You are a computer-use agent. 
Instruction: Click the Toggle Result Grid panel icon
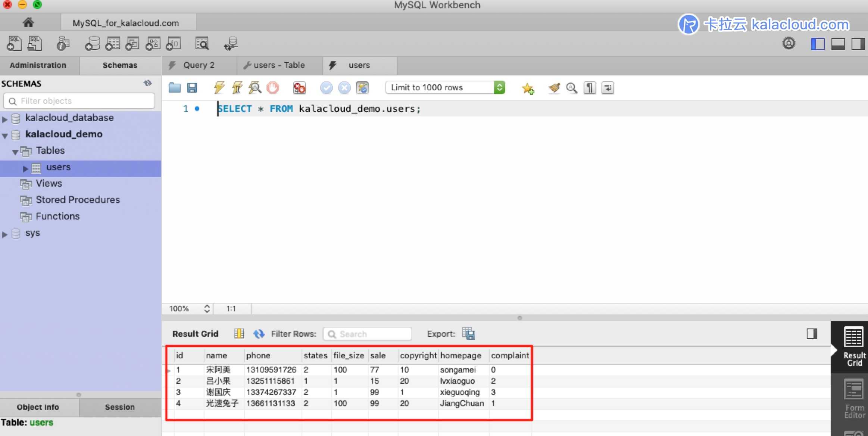pyautogui.click(x=812, y=333)
